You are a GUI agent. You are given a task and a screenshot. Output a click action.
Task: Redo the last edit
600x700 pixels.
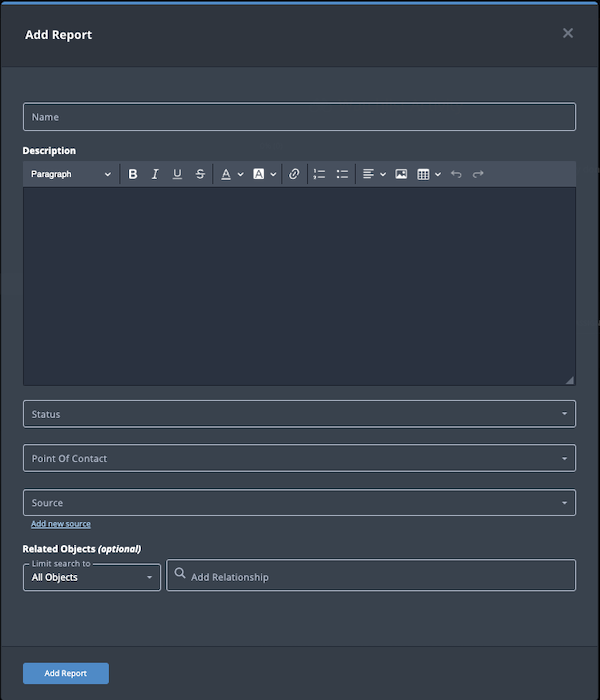(478, 174)
